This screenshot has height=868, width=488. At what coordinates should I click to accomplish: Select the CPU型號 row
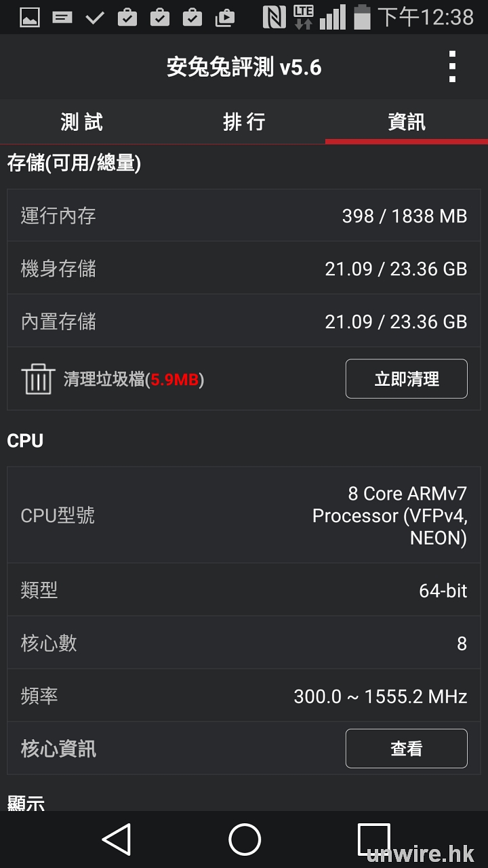(x=244, y=515)
